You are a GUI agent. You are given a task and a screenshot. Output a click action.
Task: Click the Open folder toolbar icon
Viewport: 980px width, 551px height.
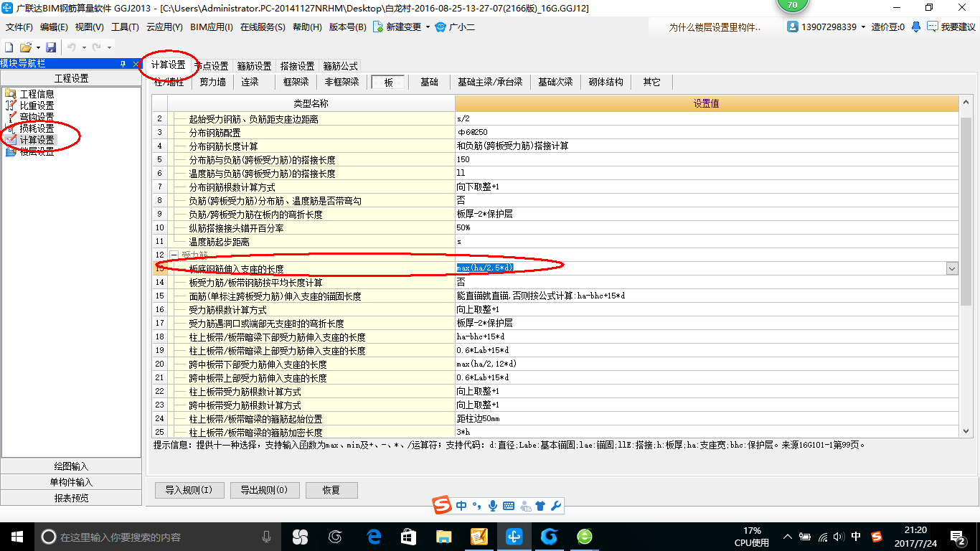coord(25,47)
